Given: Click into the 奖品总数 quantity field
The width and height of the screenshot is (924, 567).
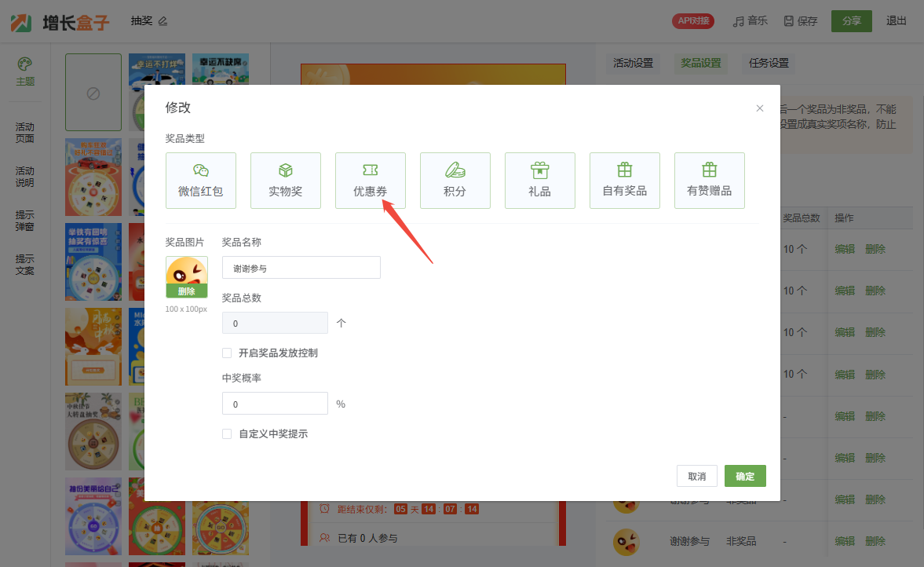Looking at the screenshot, I should (x=275, y=323).
